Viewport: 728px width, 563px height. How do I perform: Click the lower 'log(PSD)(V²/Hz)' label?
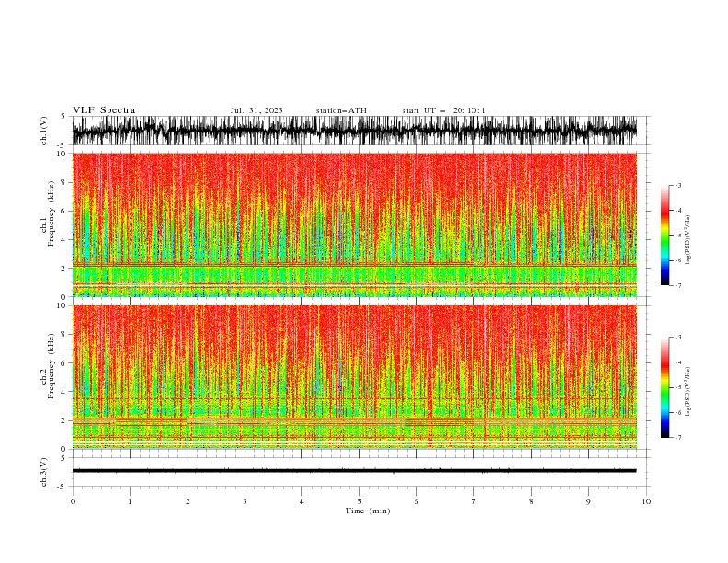[688, 391]
